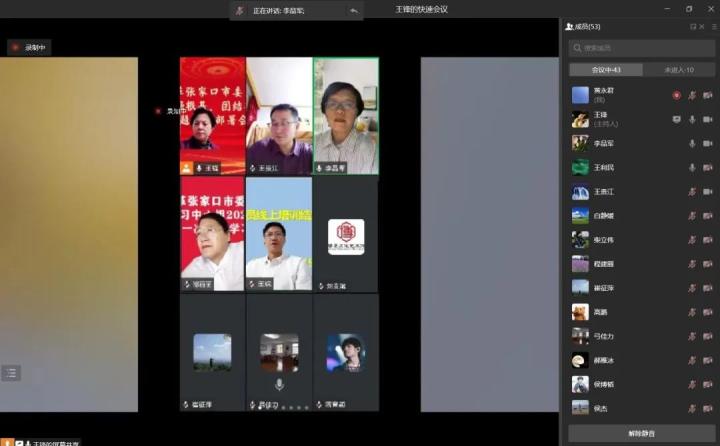Image resolution: width=720 pixels, height=446 pixels.
Task: Switch to 会议中·43 tab
Action: pos(604,69)
